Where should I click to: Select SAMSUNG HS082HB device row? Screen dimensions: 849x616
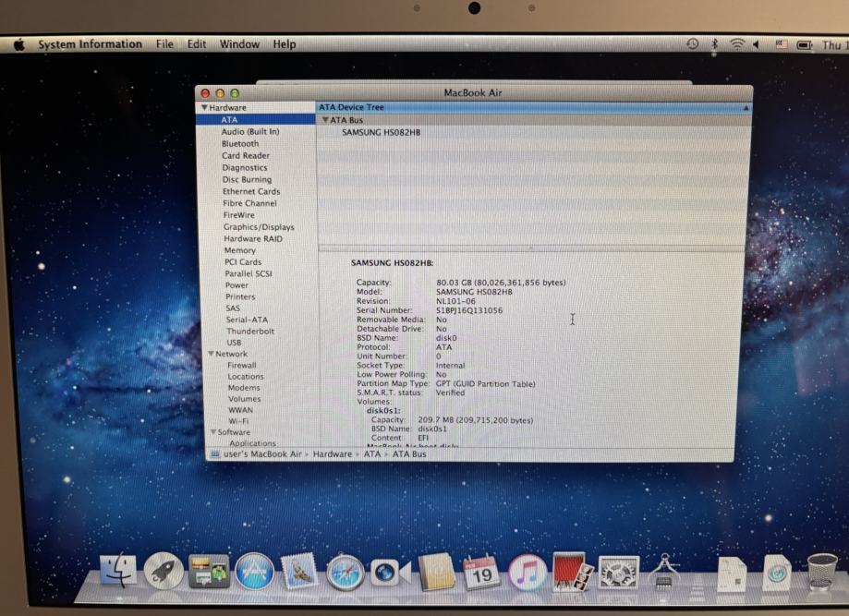(382, 132)
